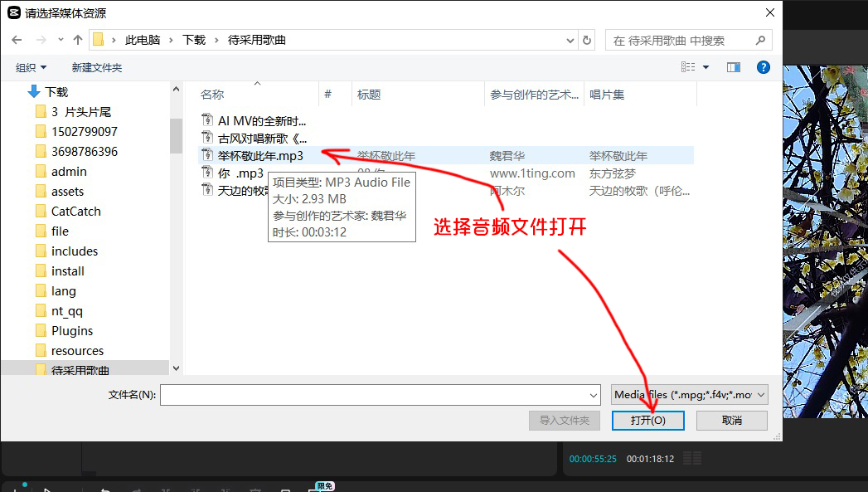Click the 取消 button
This screenshot has width=868, height=492.
(x=731, y=421)
